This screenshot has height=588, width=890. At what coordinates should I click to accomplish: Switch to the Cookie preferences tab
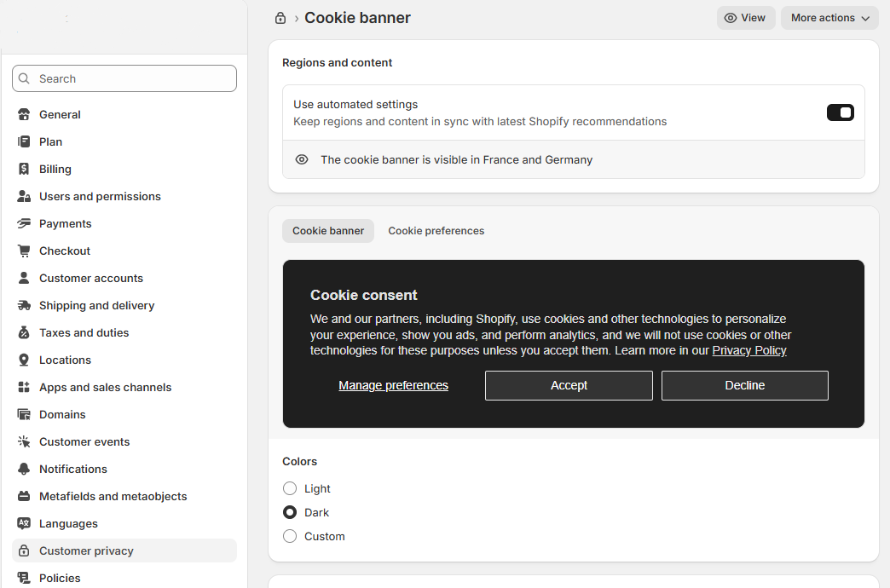(436, 231)
